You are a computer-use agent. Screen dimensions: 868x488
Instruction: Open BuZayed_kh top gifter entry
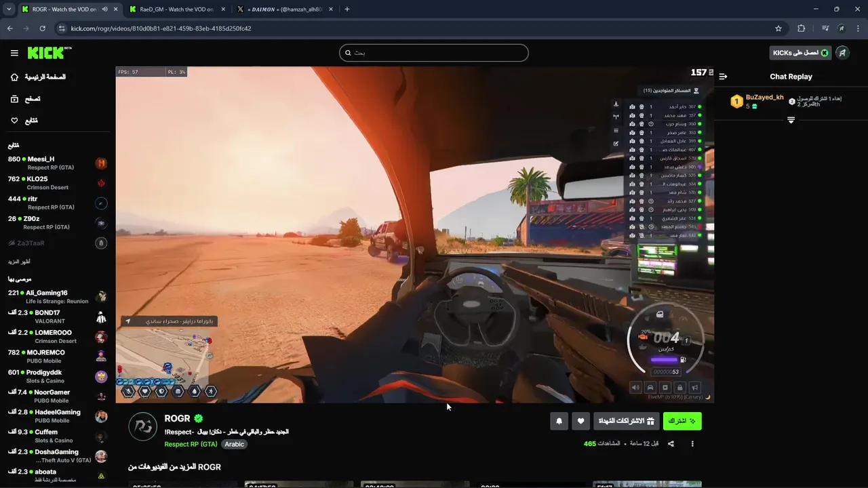757,102
